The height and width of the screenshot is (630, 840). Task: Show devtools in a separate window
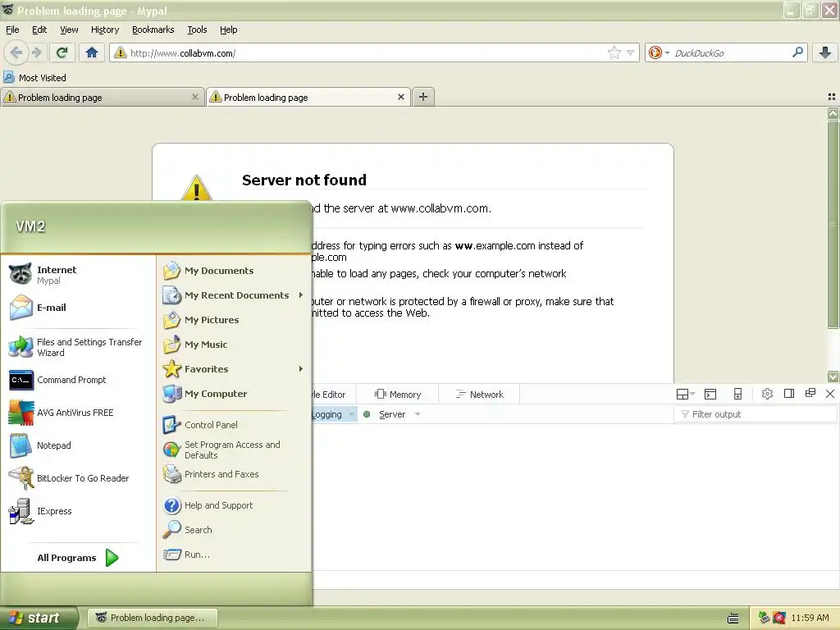810,393
